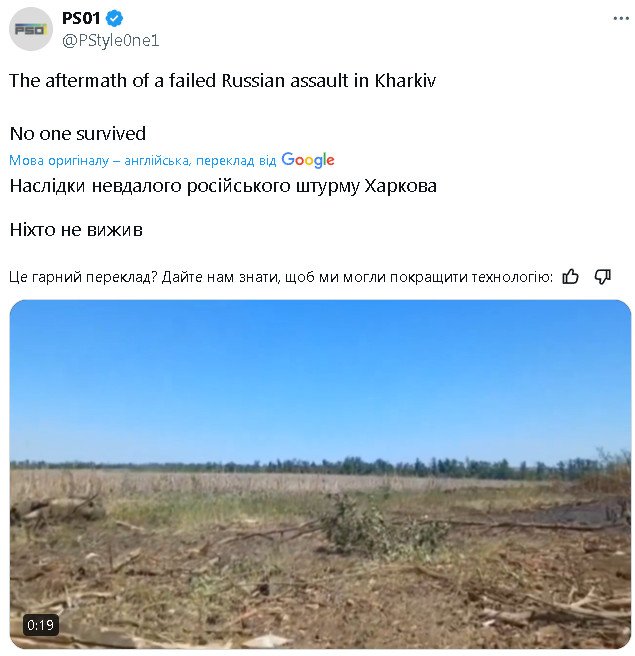
Task: Click the word 'Kharkiv' in the tweet
Action: point(403,81)
